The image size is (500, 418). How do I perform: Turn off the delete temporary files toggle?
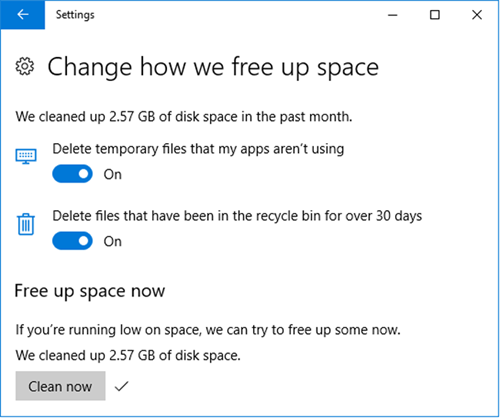(x=72, y=174)
